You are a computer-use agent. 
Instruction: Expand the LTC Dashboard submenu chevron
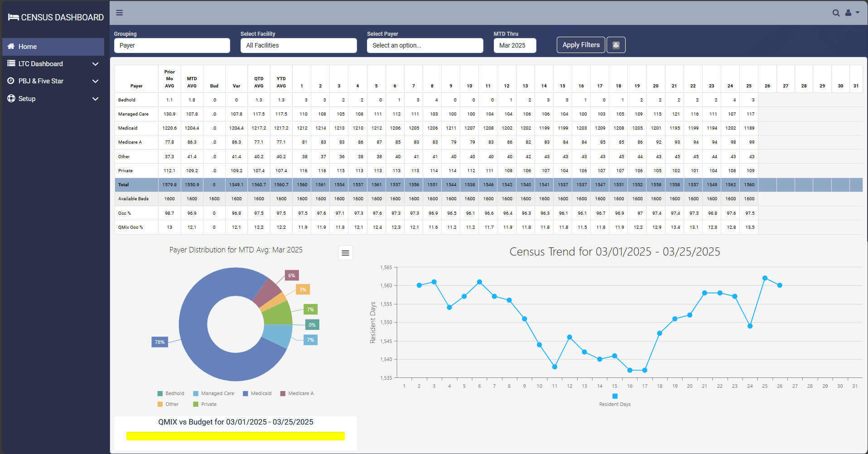tap(95, 64)
